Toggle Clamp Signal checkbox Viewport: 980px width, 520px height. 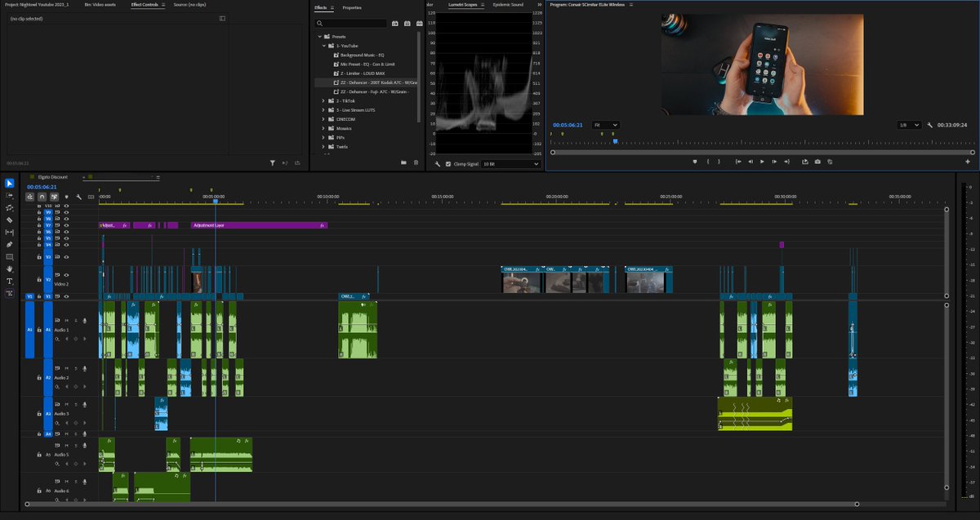coord(448,164)
